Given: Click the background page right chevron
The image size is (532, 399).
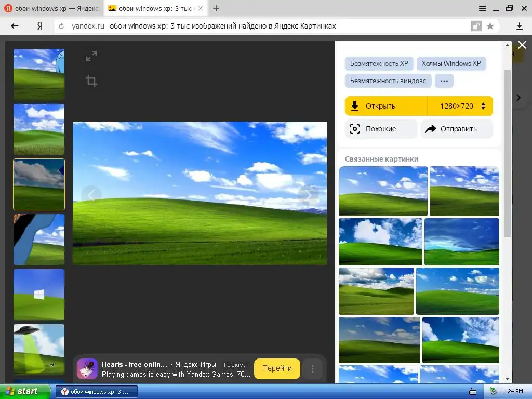Looking at the screenshot, I should coord(518,98).
